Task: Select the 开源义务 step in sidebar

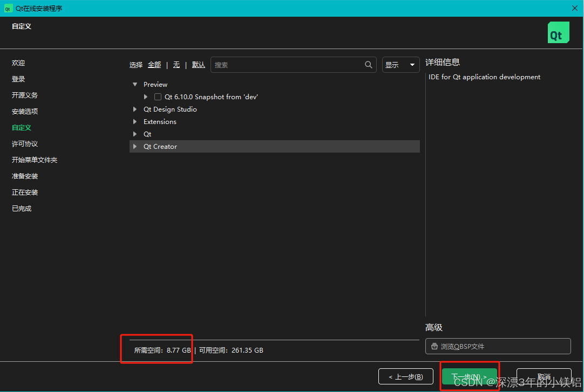Action: point(25,95)
